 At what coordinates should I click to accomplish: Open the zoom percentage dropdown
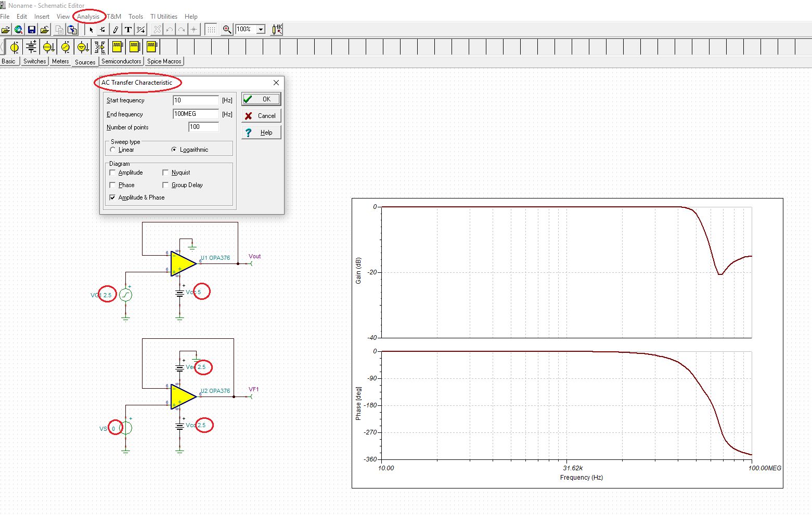pyautogui.click(x=261, y=30)
